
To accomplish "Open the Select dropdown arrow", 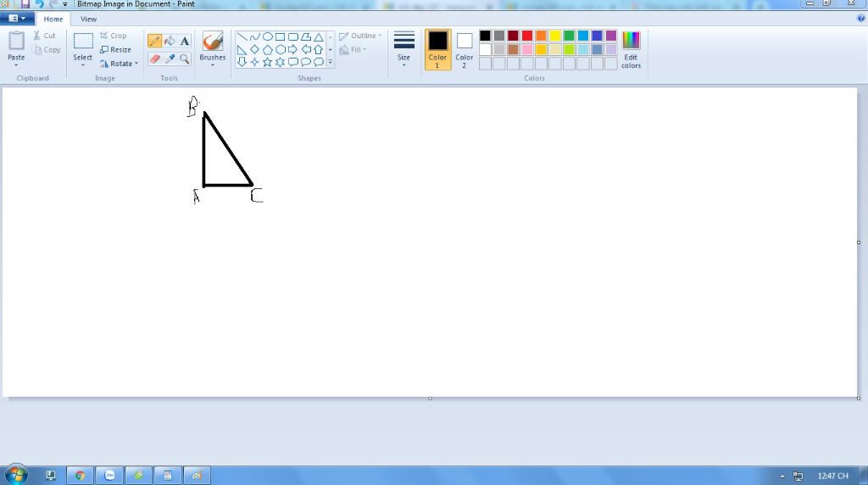I will [x=82, y=65].
